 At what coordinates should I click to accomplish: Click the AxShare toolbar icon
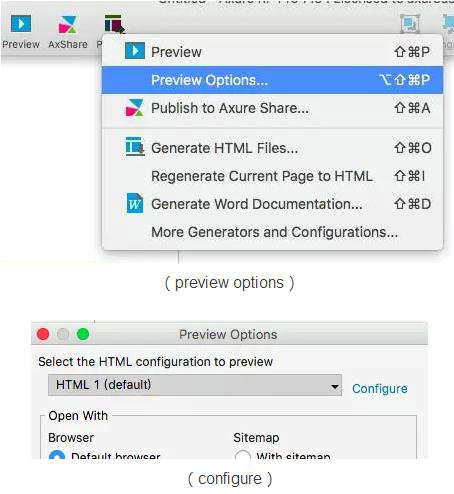tap(68, 24)
